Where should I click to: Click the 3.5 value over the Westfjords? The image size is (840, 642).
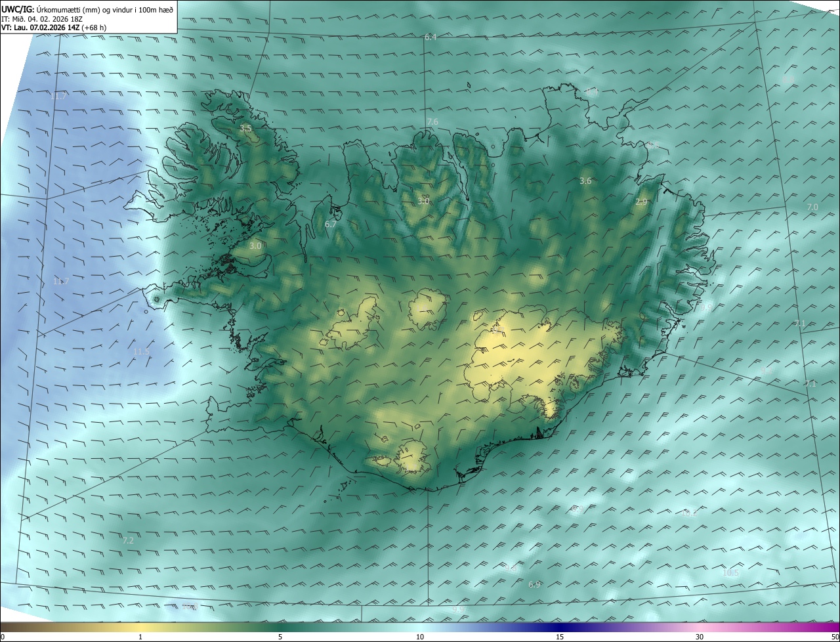pos(246,129)
